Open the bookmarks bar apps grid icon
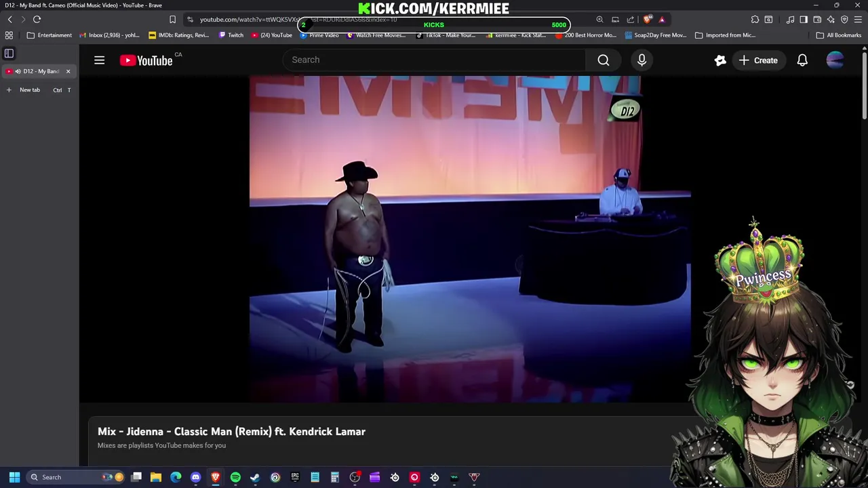The image size is (868, 488). 9,35
